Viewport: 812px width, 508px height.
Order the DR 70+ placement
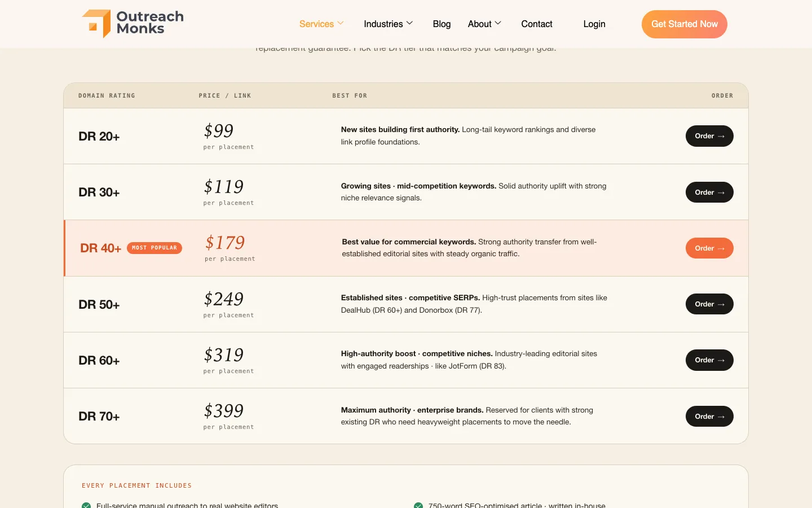click(709, 417)
